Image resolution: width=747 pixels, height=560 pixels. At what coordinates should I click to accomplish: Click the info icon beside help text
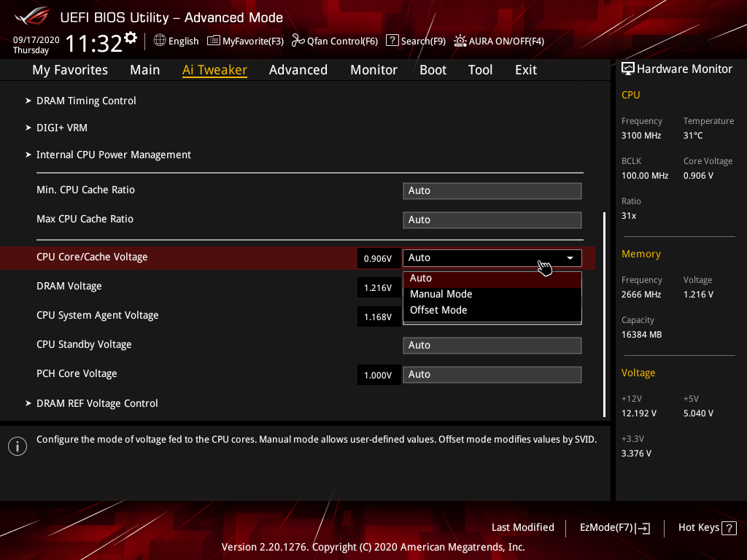pyautogui.click(x=18, y=446)
